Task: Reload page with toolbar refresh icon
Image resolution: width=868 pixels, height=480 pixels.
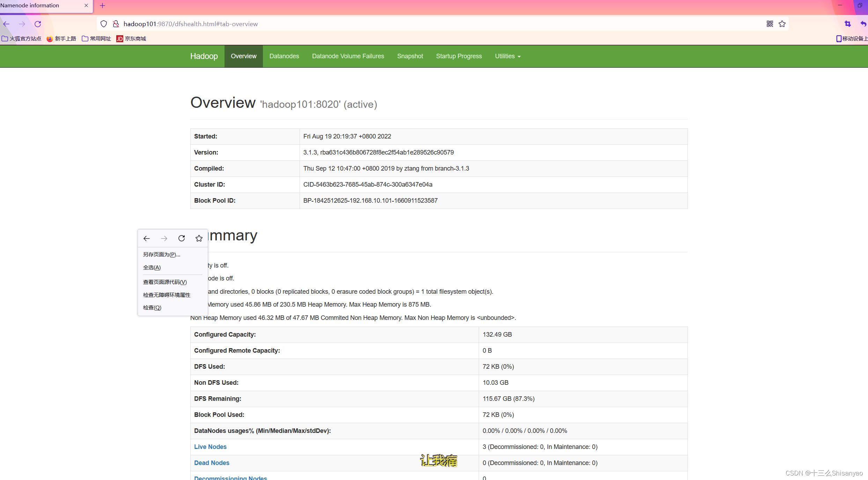Action: point(38,24)
